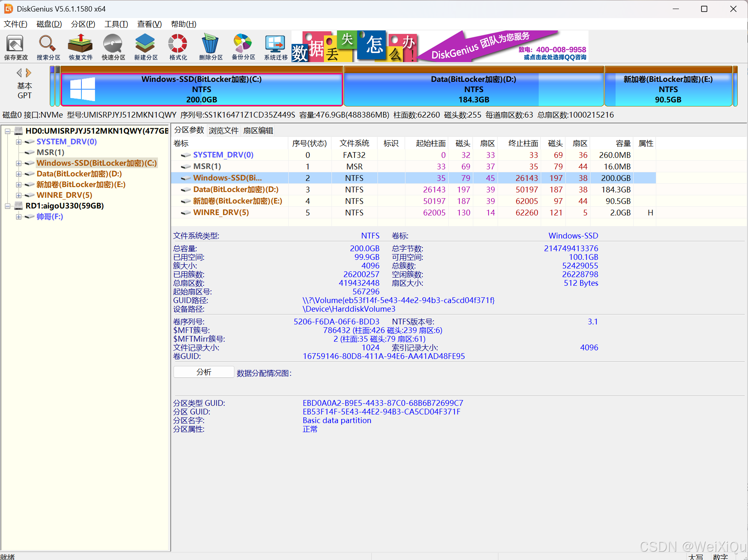The width and height of the screenshot is (748, 560).
Task: Click the Delete Partition (删除分区) icon
Action: point(211,47)
